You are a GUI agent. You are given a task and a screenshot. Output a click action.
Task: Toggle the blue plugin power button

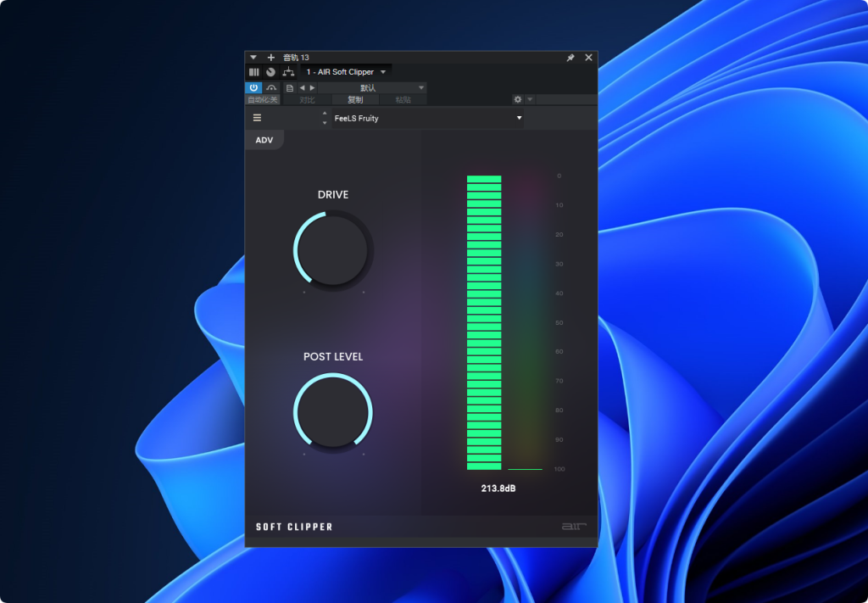pyautogui.click(x=253, y=87)
